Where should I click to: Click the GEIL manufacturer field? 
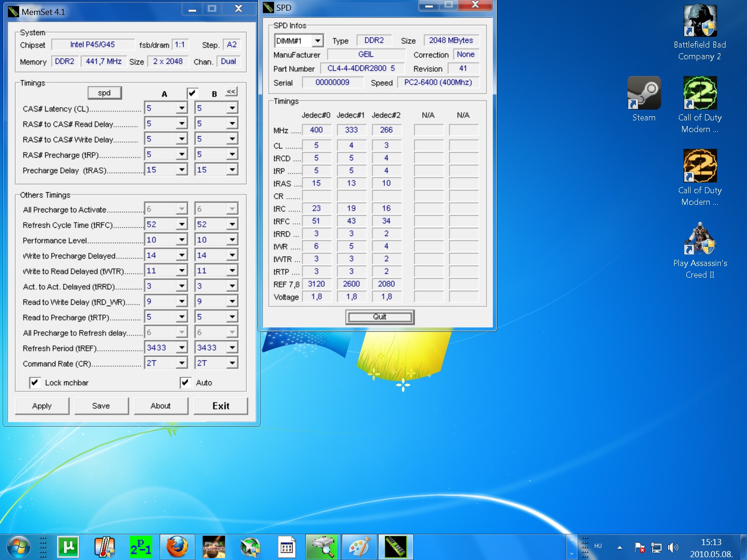(366, 55)
